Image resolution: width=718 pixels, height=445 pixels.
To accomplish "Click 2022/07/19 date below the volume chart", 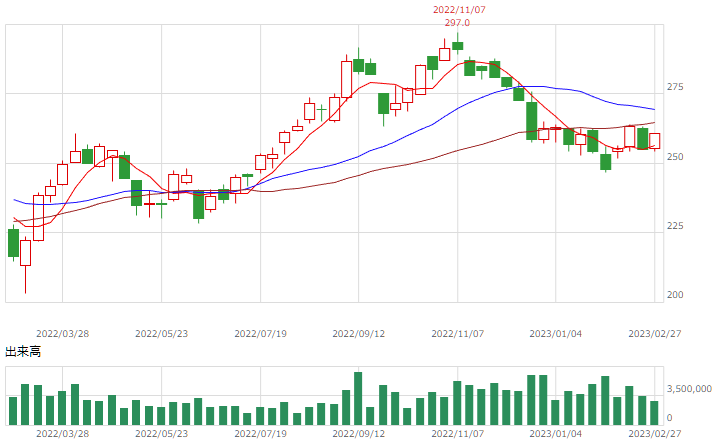I will click(261, 434).
